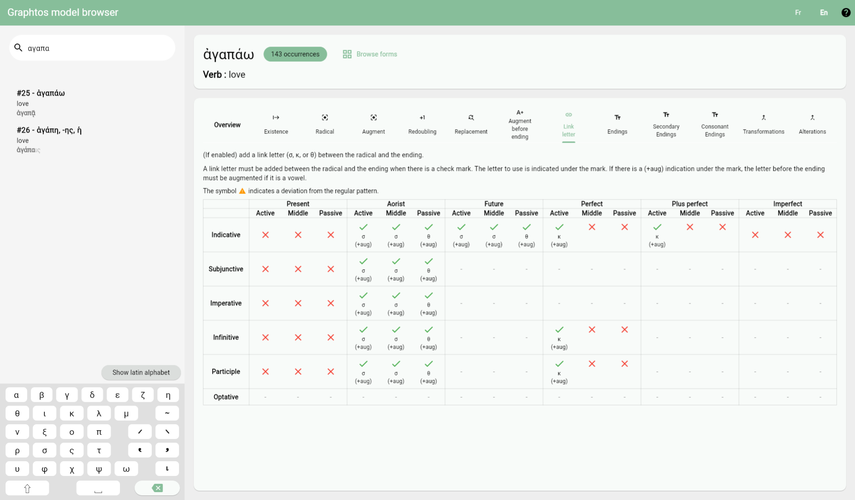Tap the grave accent key
This screenshot has height=500, width=855.
click(167, 432)
